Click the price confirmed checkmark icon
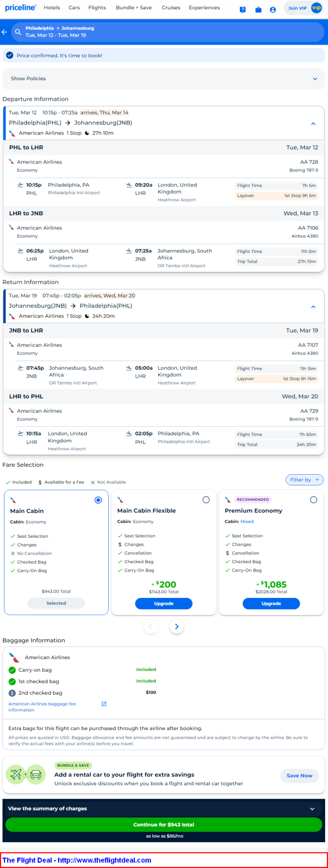This screenshot has height=868, width=328. 10,55
